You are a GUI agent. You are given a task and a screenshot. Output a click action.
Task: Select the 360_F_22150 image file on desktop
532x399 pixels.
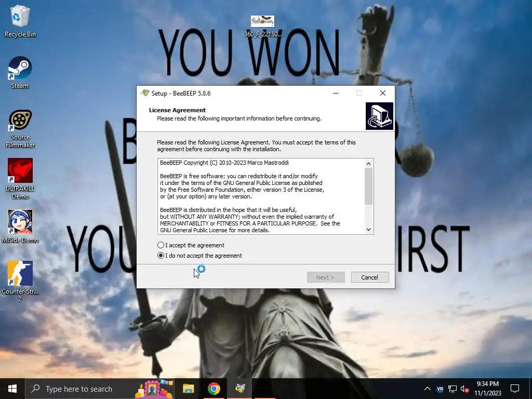coord(263,26)
